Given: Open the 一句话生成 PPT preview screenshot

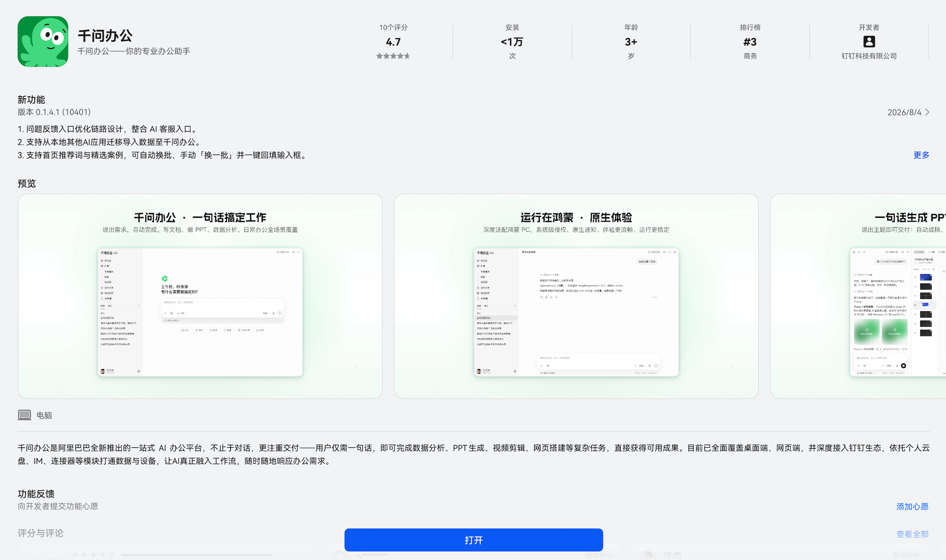Looking at the screenshot, I should tap(858, 296).
